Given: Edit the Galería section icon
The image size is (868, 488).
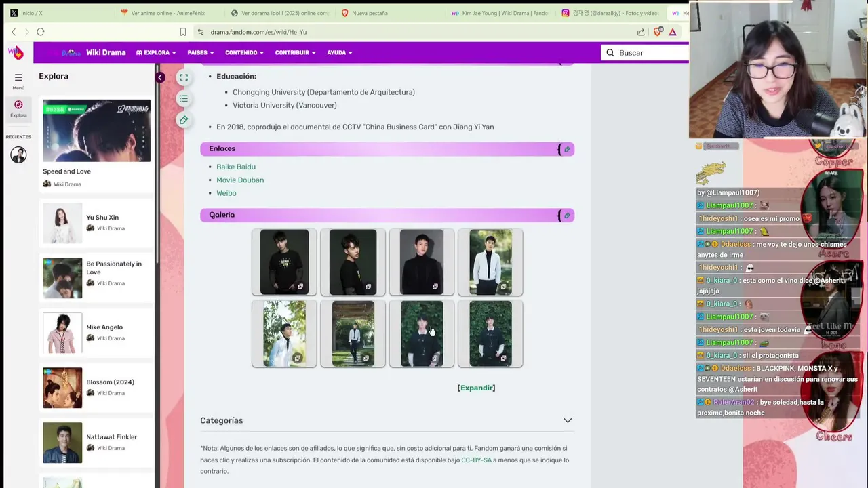Looking at the screenshot, I should click(567, 216).
